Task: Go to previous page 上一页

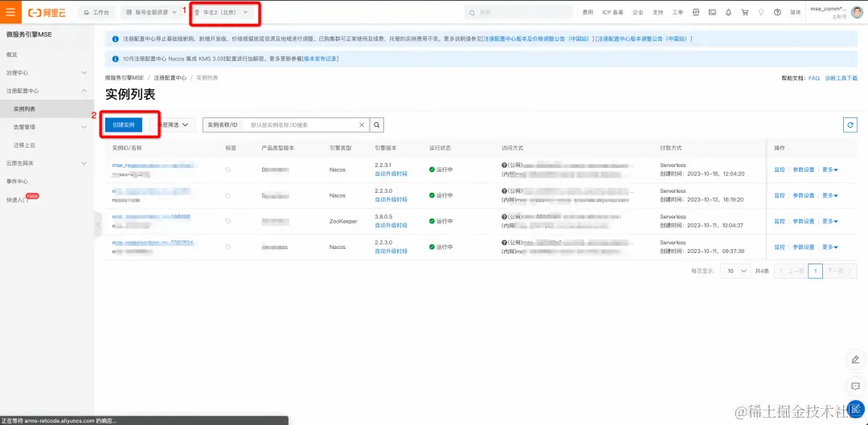Action: 791,272
